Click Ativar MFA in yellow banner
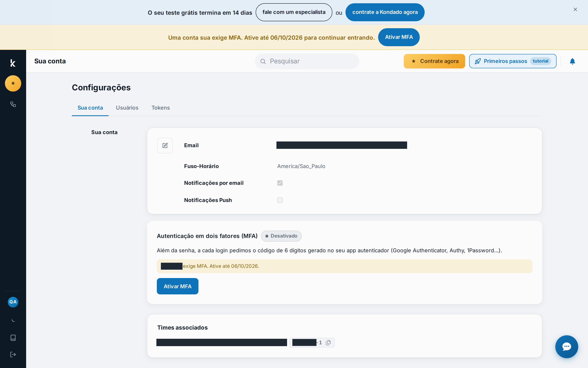Image resolution: width=588 pixels, height=368 pixels. pos(399,37)
